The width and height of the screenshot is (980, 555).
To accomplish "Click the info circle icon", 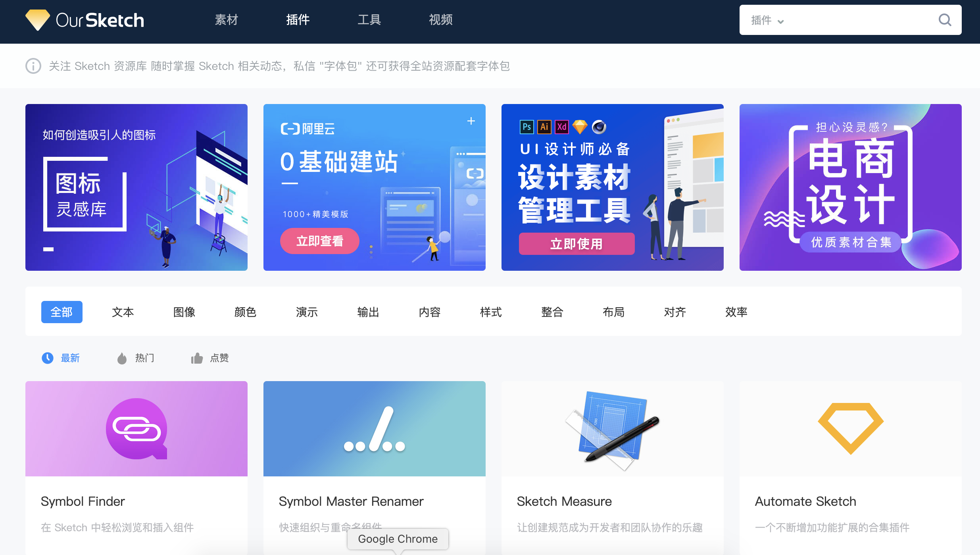I will point(33,66).
